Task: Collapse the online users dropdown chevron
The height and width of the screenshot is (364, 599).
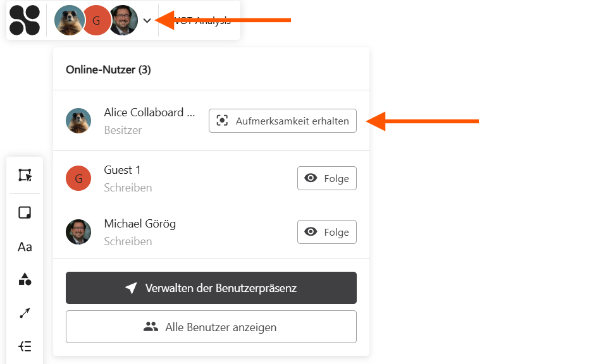Action: 147,20
